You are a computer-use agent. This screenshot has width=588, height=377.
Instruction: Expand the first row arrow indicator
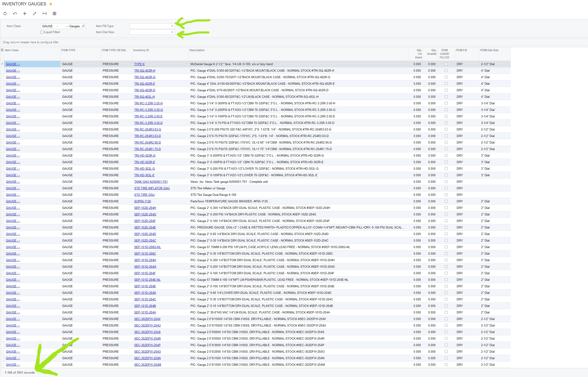2,64
